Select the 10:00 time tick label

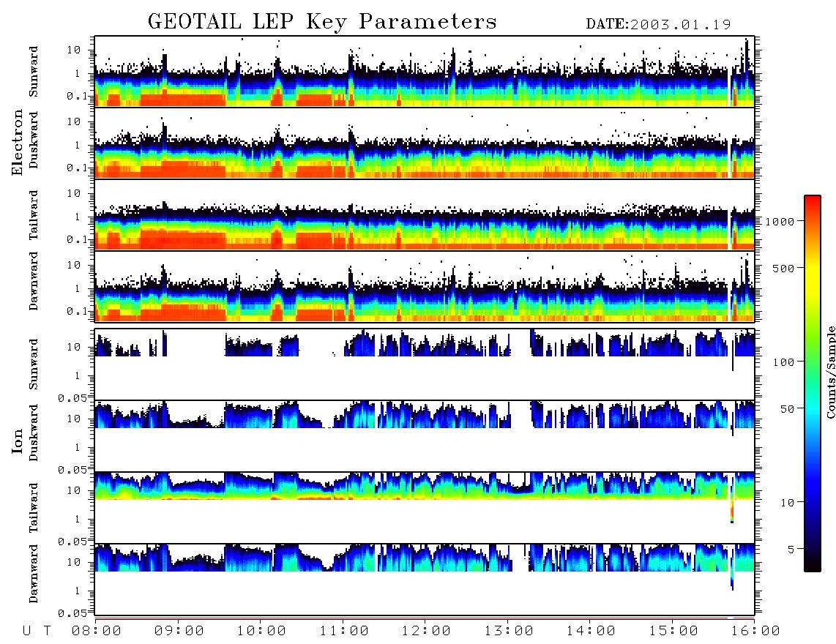[262, 632]
